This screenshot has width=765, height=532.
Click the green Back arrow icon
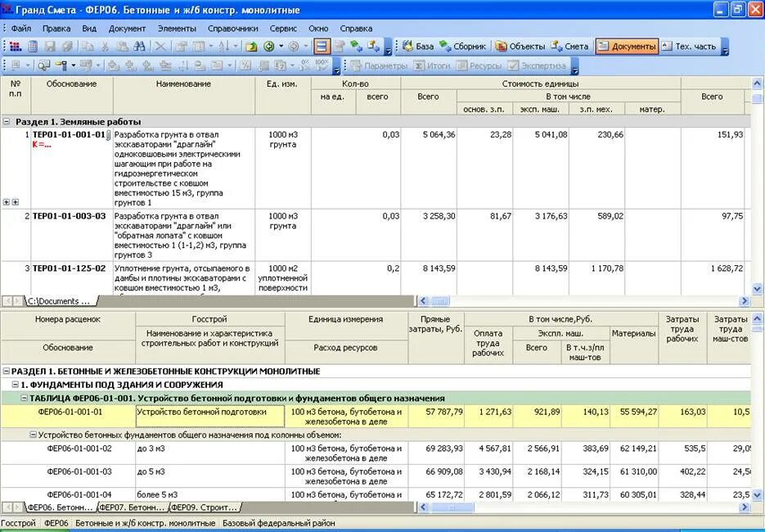click(269, 47)
